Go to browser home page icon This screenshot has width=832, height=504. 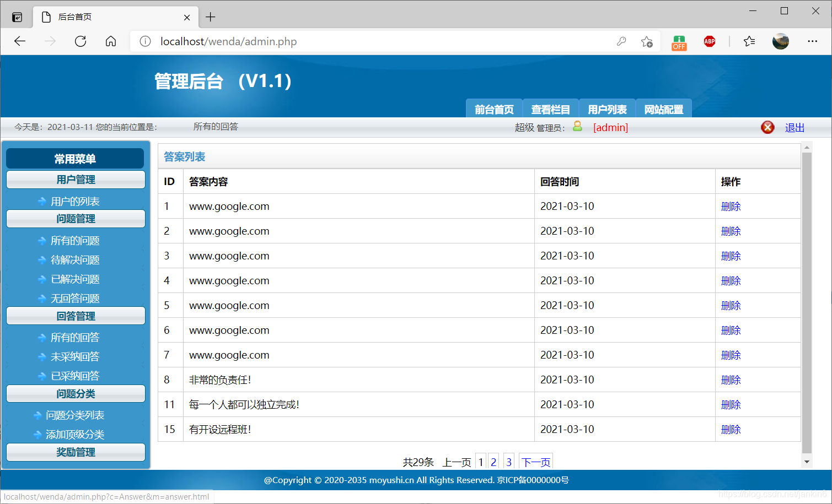tap(111, 41)
